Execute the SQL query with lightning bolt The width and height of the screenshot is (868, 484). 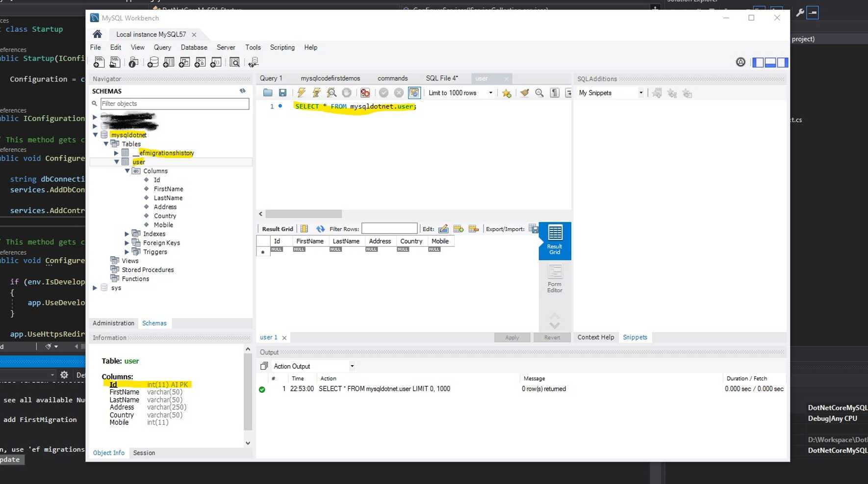301,93
